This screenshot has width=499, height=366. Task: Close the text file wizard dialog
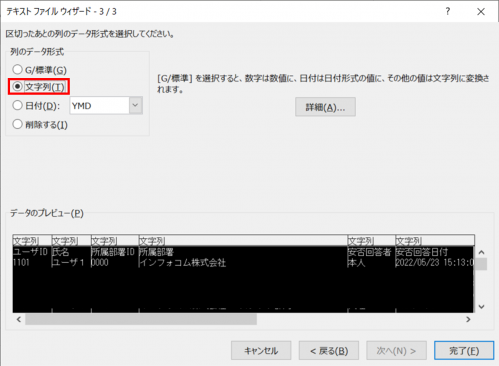coord(481,12)
